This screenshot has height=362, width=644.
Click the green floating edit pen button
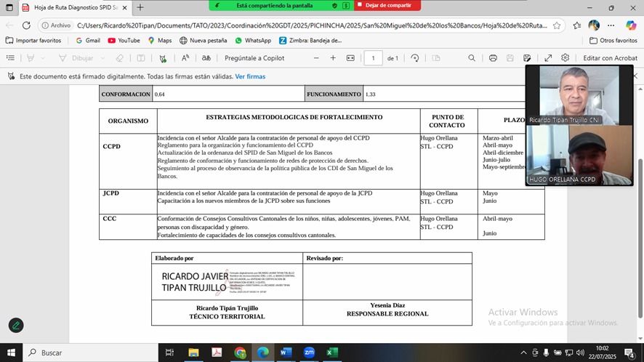point(16,326)
